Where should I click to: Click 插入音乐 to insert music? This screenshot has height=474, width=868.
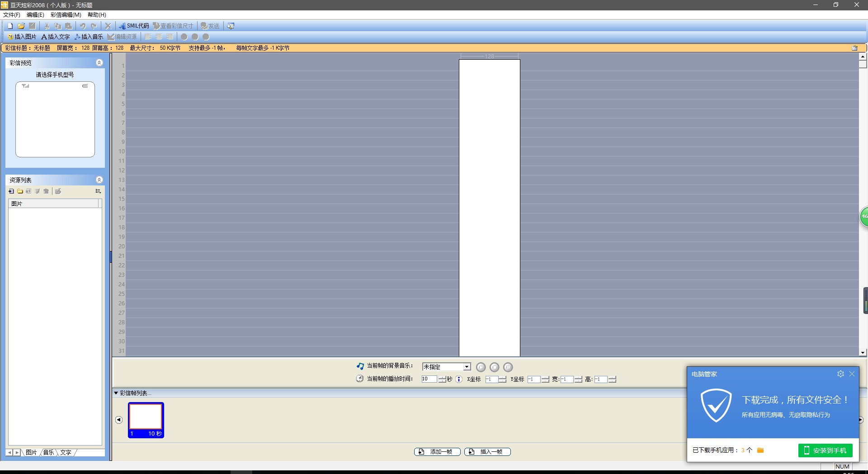point(89,37)
